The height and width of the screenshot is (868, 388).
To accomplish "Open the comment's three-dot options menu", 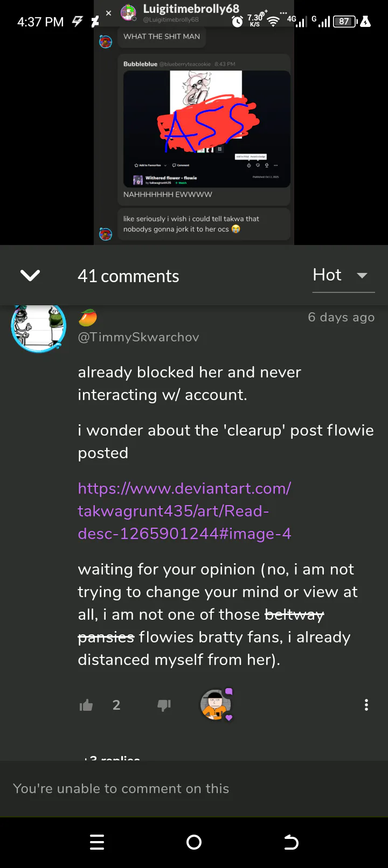I will (x=366, y=705).
